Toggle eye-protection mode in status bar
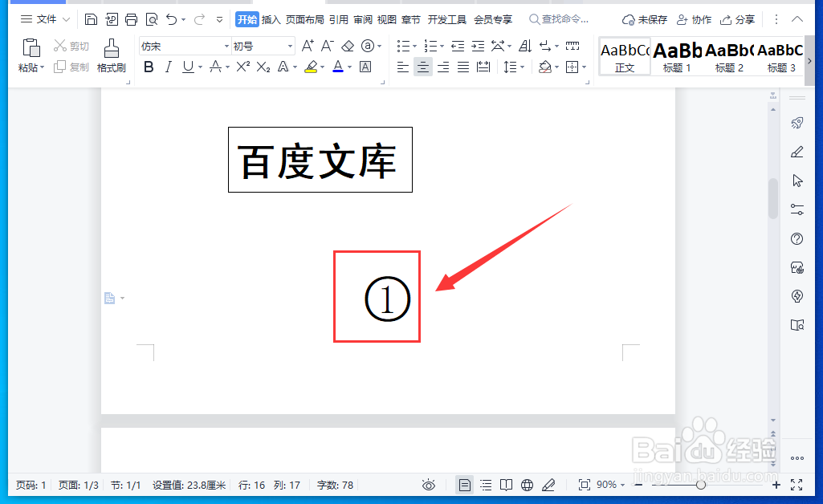 click(428, 485)
